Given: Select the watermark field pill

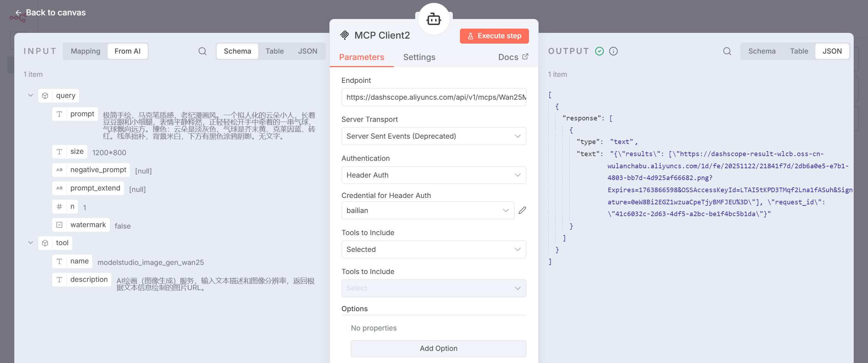Looking at the screenshot, I should pos(81,225).
